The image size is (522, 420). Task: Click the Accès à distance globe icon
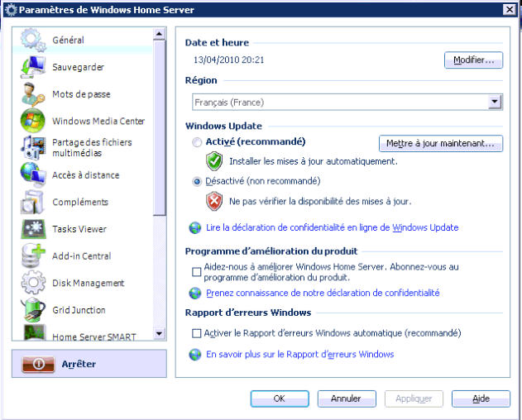33,174
